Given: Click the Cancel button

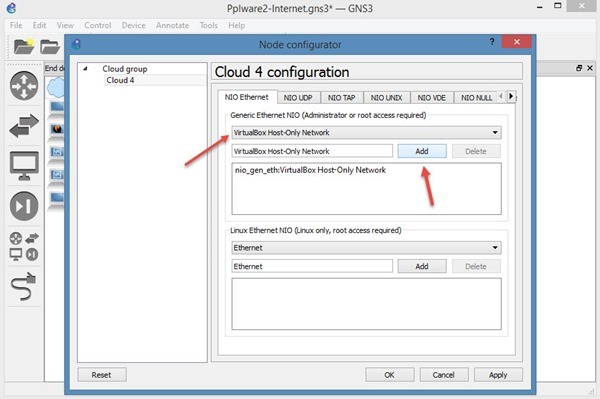Looking at the screenshot, I should [x=444, y=375].
